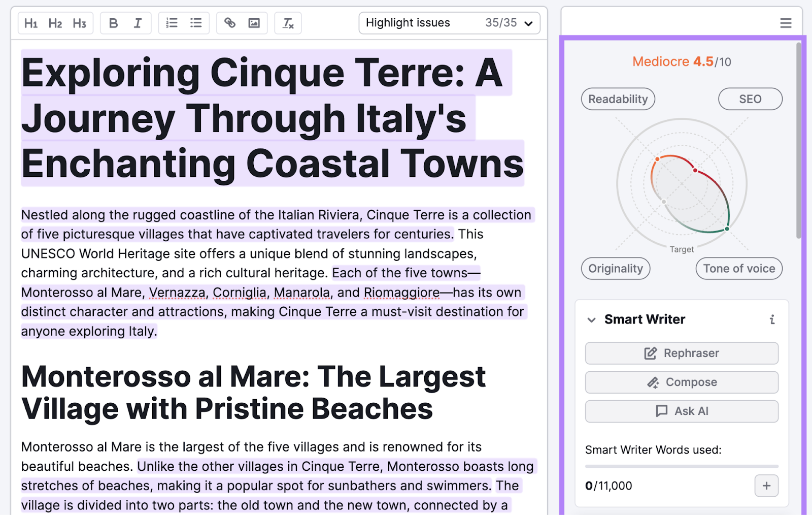The height and width of the screenshot is (515, 812).
Task: Insert an image
Action: click(254, 23)
